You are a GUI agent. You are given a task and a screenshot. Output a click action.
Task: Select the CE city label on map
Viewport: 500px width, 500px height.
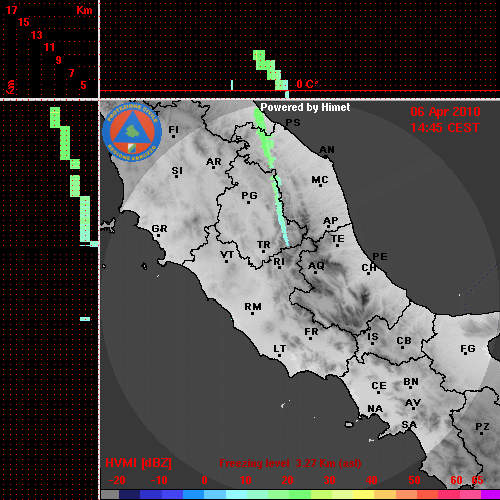[379, 386]
